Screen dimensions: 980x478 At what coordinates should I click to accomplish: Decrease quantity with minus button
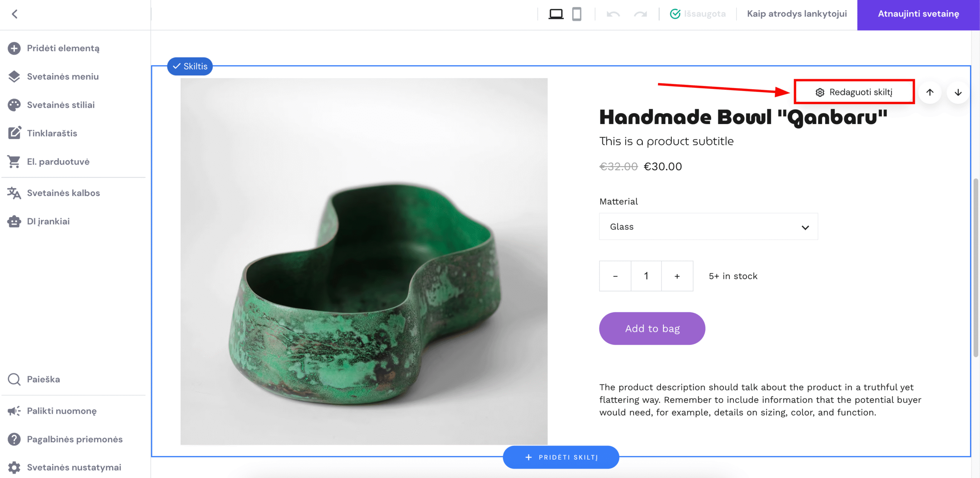(x=615, y=276)
